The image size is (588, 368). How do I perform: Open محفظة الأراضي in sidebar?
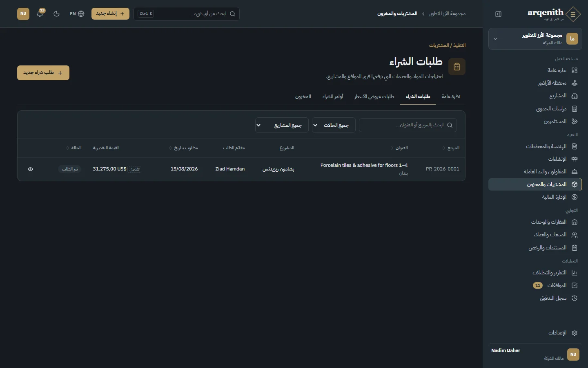(535, 83)
